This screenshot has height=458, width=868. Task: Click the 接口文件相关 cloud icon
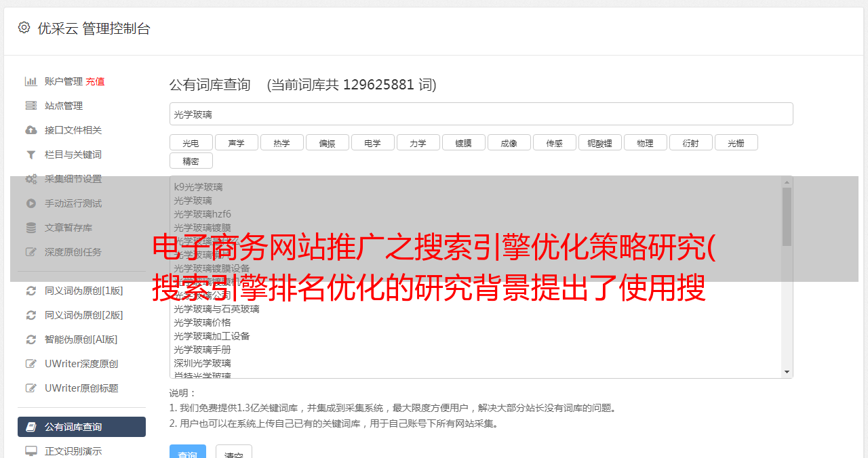31,130
